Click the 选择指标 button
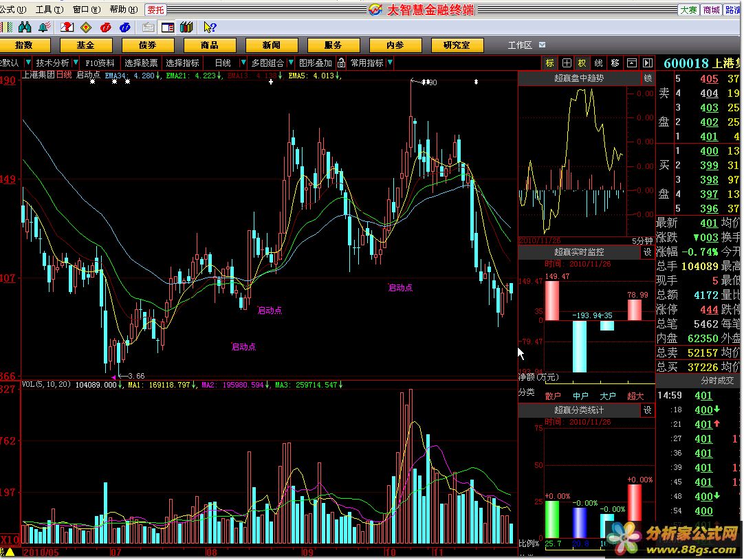Screen dimensions: 744x560 click(182, 63)
